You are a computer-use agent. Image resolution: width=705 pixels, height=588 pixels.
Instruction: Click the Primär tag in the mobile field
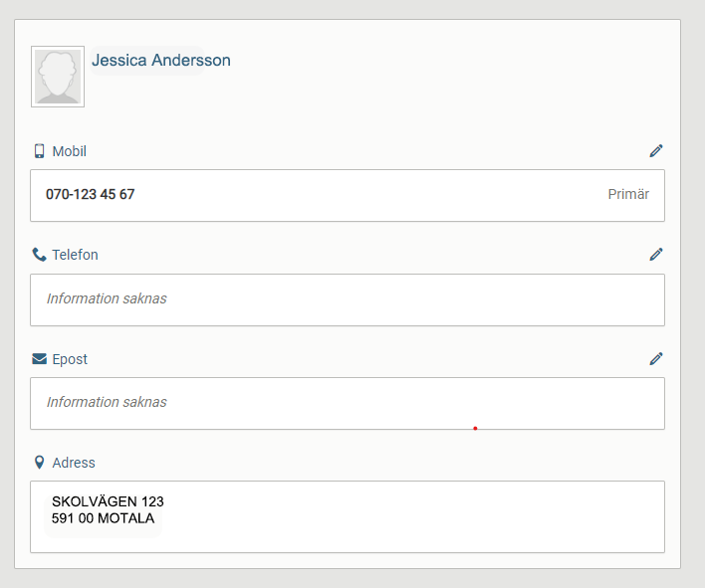tap(628, 195)
